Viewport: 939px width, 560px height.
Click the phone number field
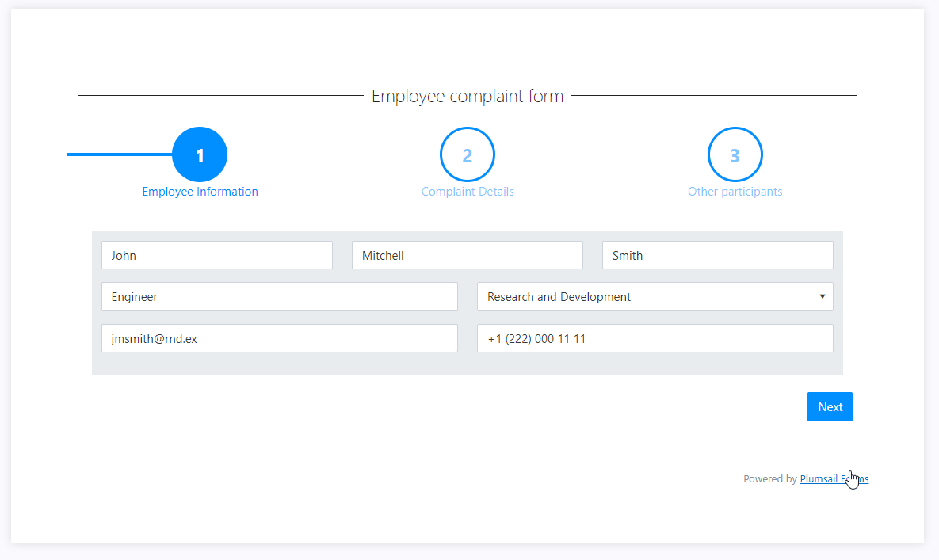(x=655, y=338)
